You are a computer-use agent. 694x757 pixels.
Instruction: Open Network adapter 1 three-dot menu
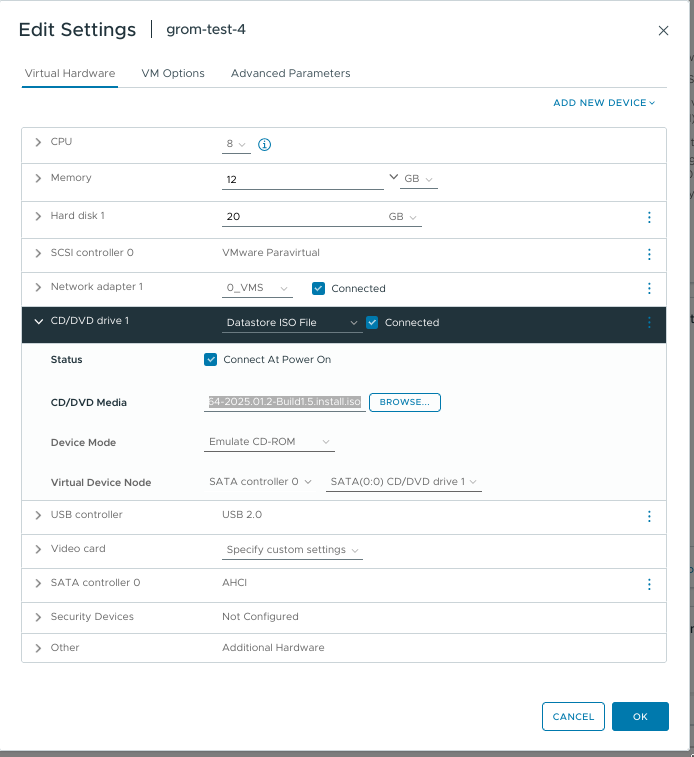649,288
